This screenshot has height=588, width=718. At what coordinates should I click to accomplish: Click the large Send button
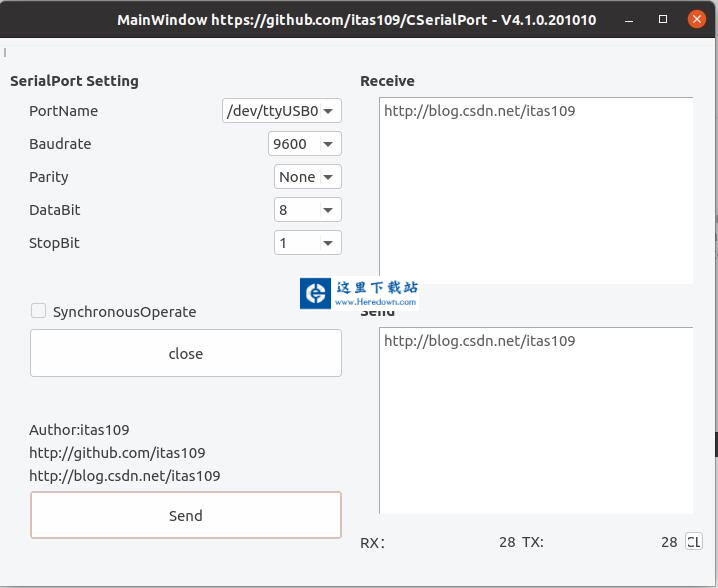185,516
